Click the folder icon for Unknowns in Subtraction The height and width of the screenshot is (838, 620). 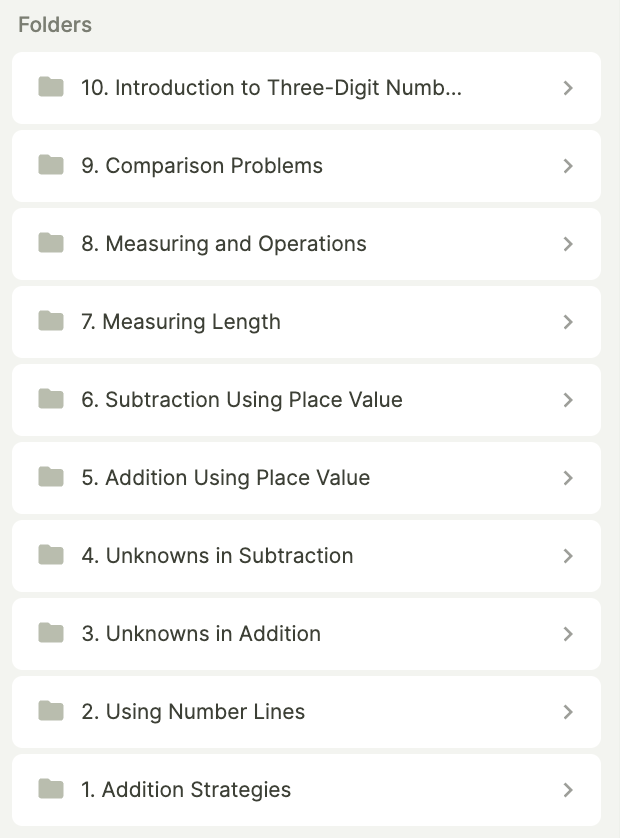(x=50, y=556)
